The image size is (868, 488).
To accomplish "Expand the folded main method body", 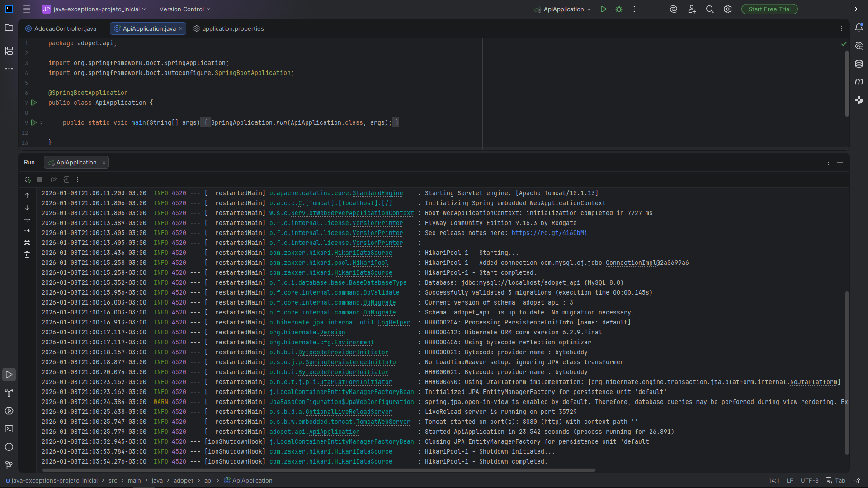I will coord(41,122).
